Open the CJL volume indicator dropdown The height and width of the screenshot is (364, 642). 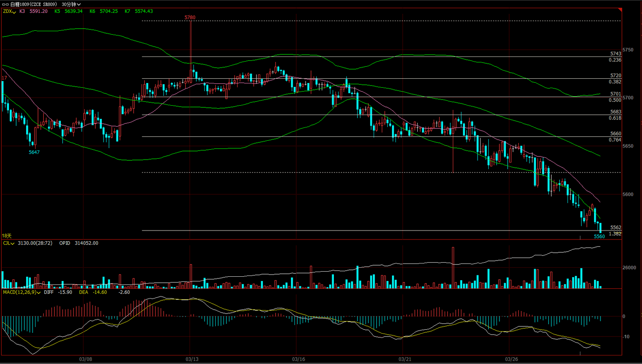point(9,243)
